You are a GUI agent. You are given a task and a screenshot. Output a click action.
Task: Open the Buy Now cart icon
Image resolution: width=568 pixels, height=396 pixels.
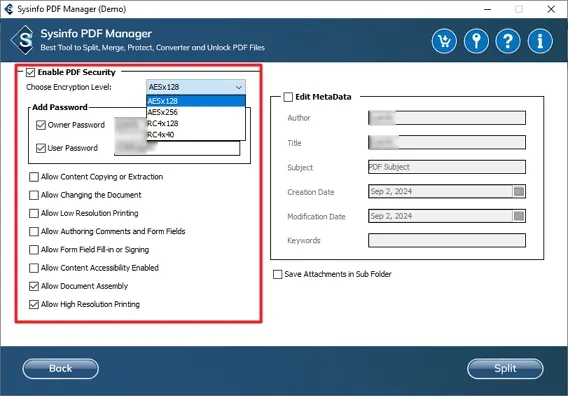pyautogui.click(x=444, y=41)
